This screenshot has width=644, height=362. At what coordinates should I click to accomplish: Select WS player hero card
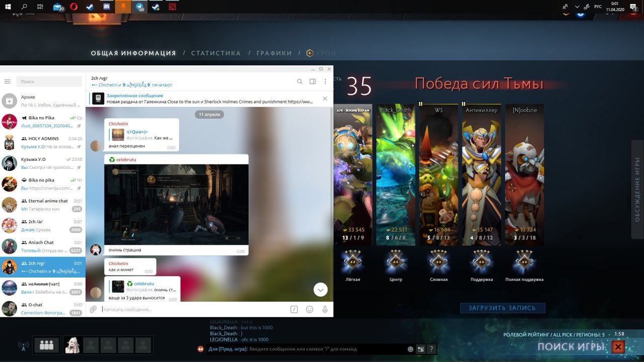point(439,175)
